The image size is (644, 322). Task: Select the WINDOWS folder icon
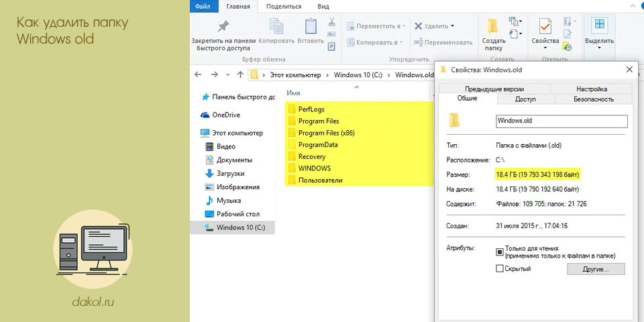[292, 168]
